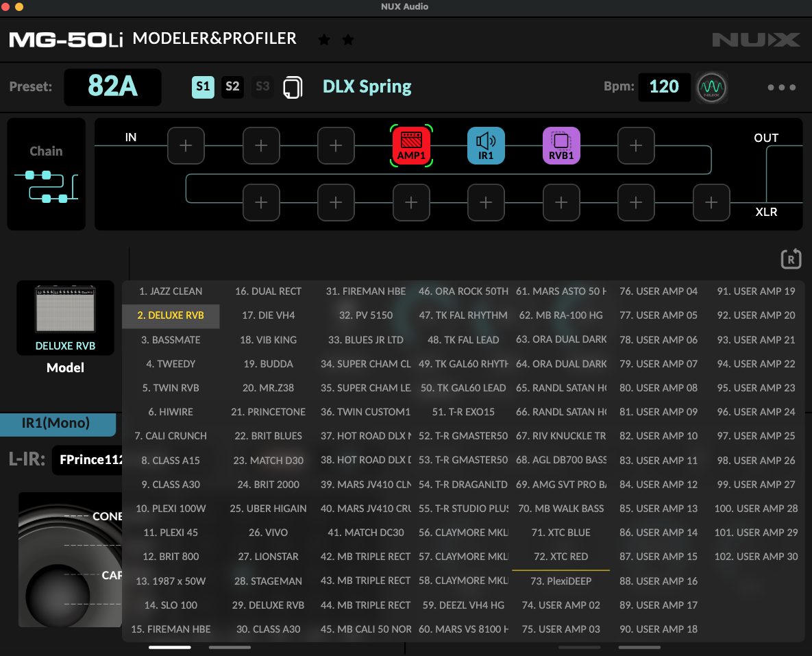
Task: Click the NUX logo in the header
Action: coord(756,39)
